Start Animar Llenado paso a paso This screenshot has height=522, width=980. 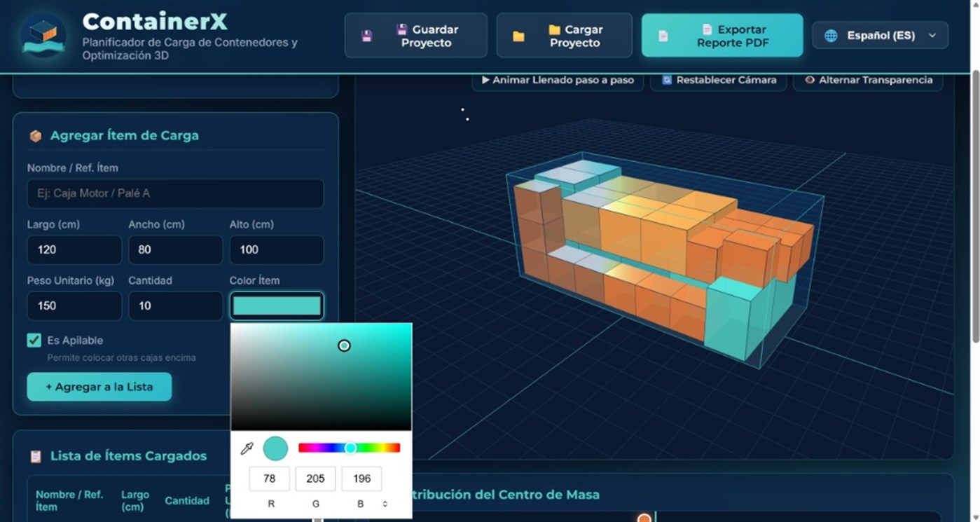tap(557, 80)
